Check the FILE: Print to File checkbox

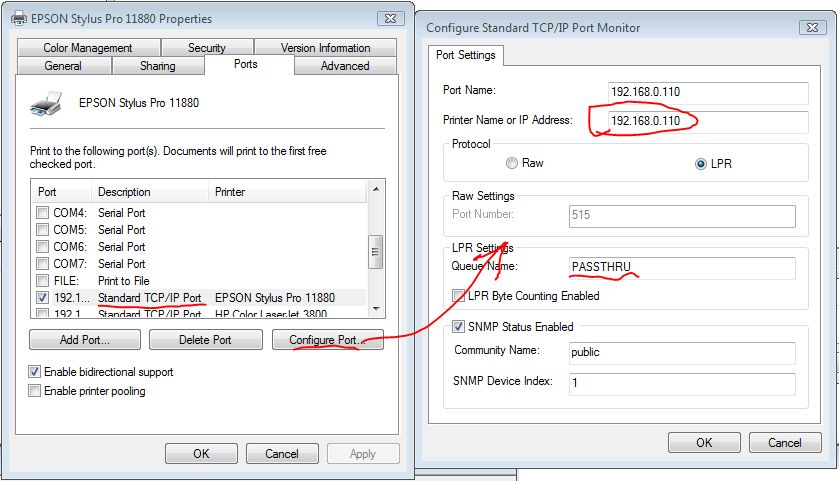point(42,280)
